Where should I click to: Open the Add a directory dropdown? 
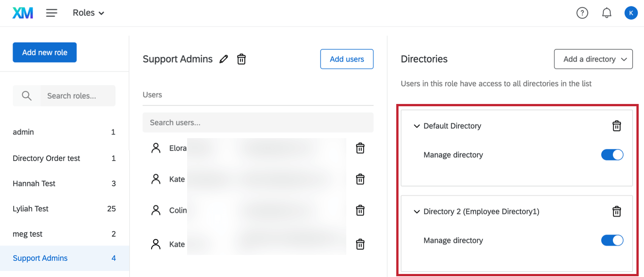pos(593,59)
